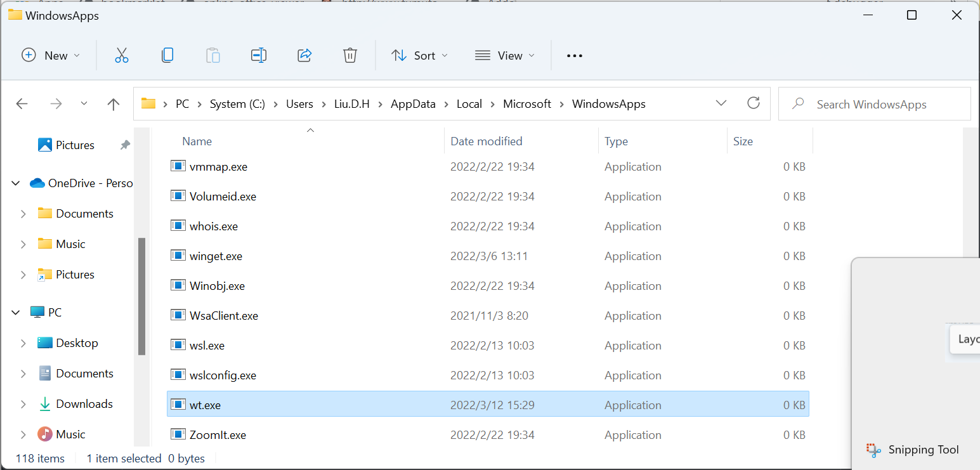Open the See more ellipsis menu

click(575, 56)
